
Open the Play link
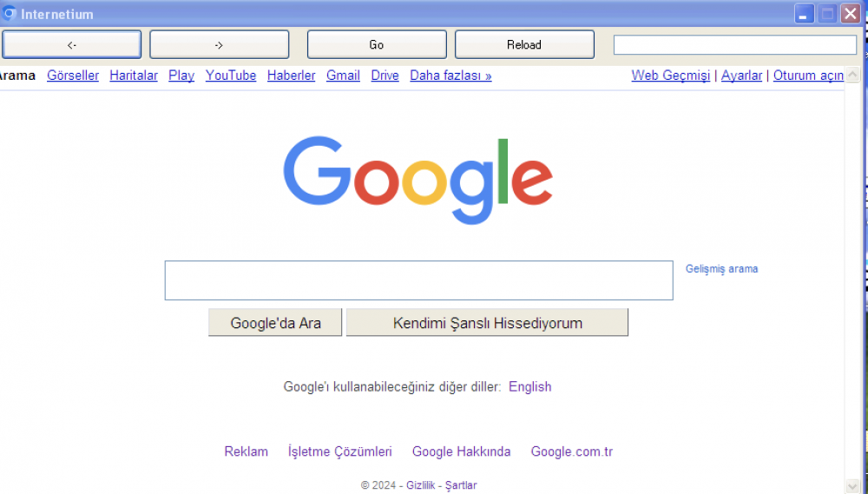pyautogui.click(x=181, y=76)
